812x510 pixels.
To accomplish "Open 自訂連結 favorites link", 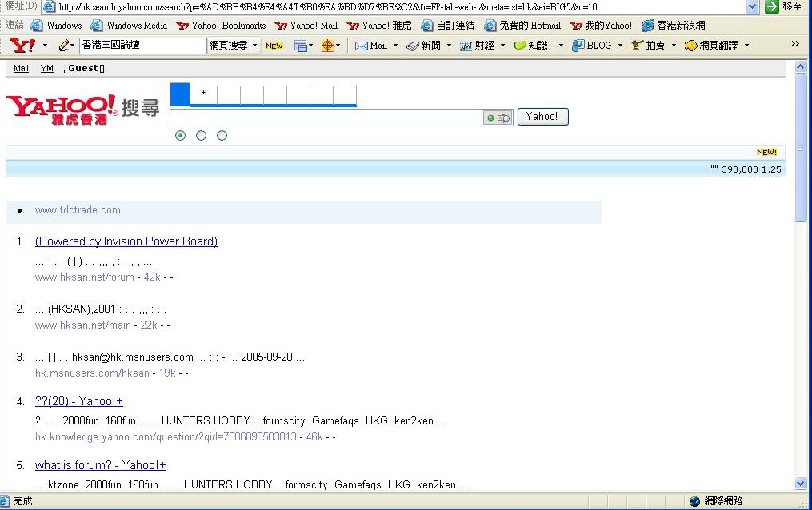I will [x=447, y=26].
